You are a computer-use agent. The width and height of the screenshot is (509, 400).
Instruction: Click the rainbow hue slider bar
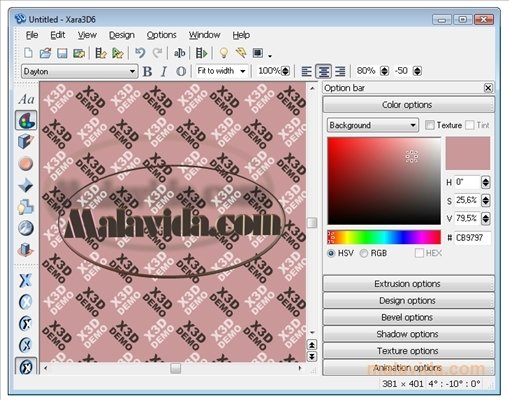click(x=384, y=237)
